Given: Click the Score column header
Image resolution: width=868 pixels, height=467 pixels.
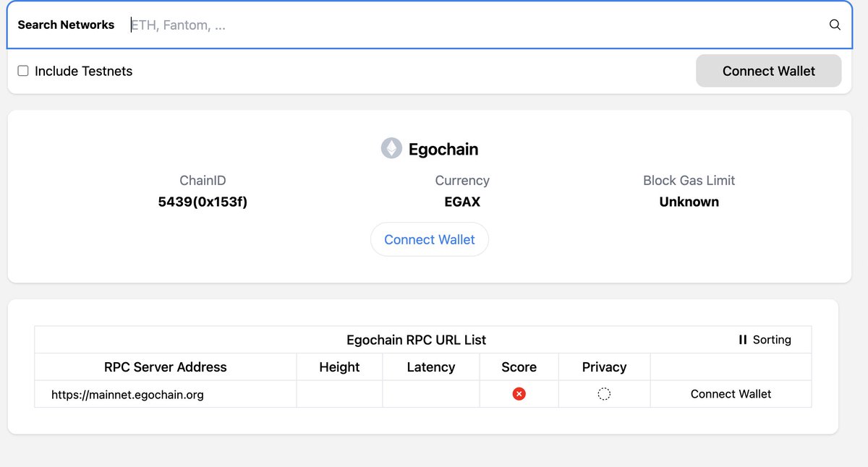Looking at the screenshot, I should pyautogui.click(x=519, y=367).
